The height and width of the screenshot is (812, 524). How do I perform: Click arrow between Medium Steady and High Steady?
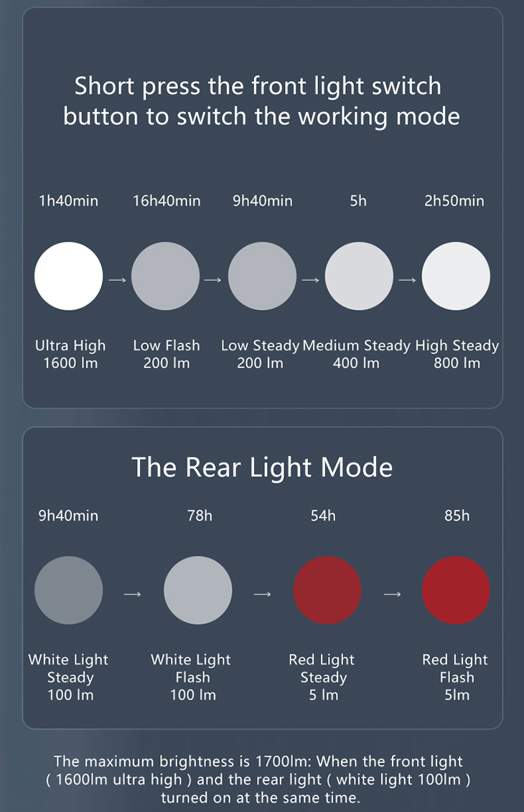coord(408,280)
